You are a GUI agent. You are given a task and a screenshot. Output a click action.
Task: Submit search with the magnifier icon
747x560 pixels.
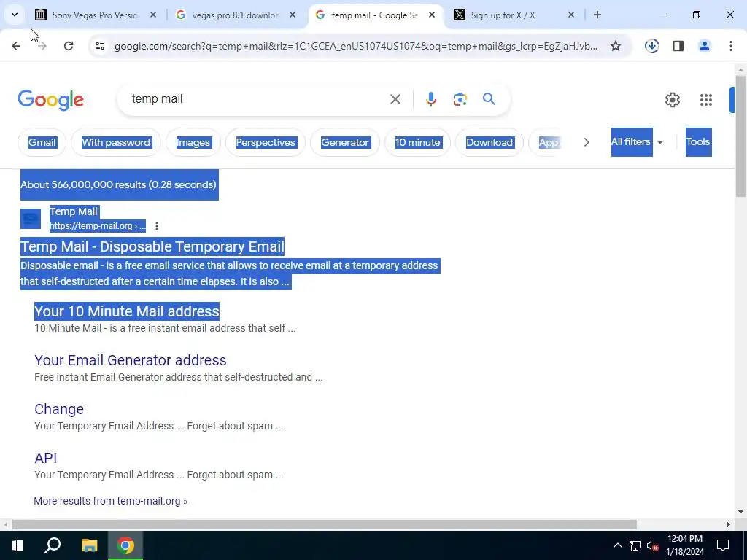click(x=489, y=99)
